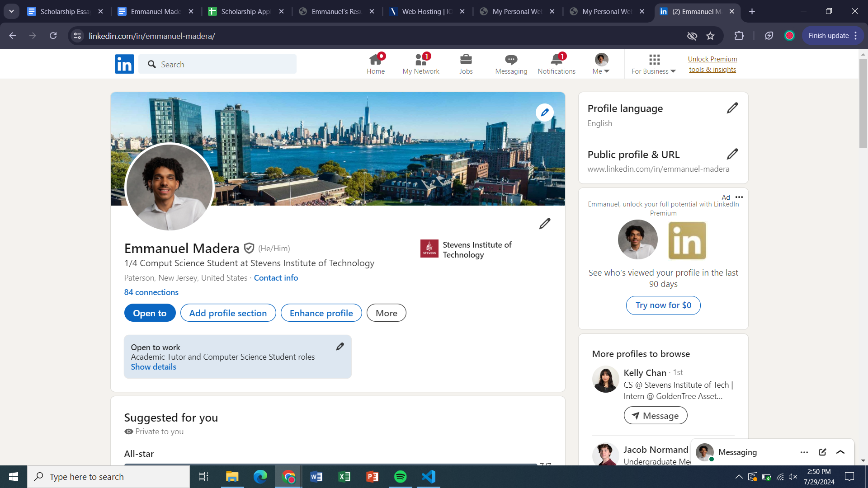
Task: Click the LinkedIn logo icon
Action: click(x=124, y=64)
